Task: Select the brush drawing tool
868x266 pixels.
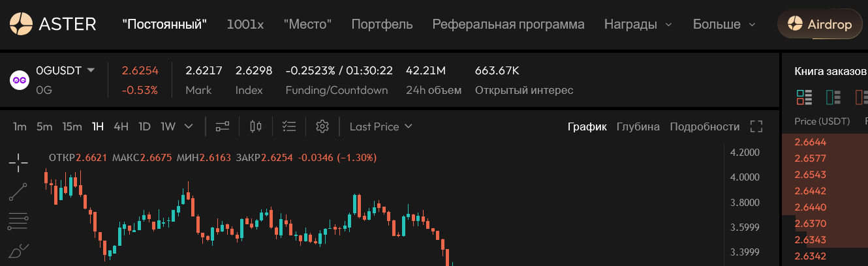Action: (x=18, y=251)
